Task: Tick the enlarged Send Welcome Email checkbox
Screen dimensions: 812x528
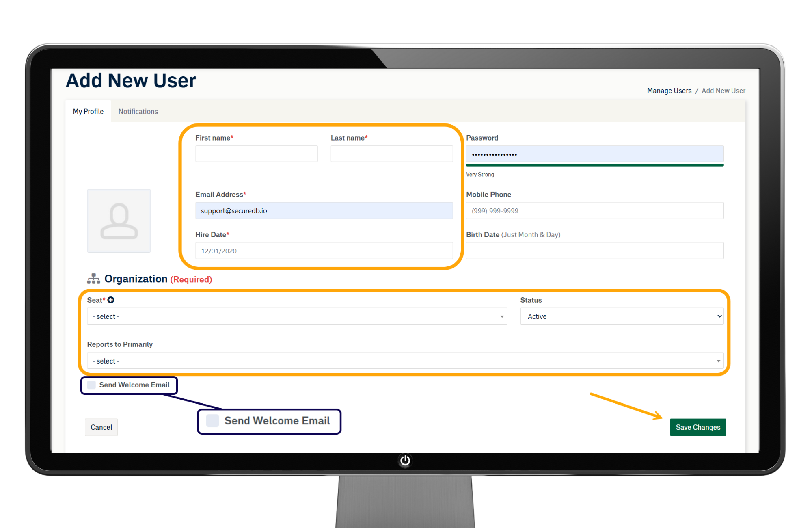Action: pos(213,421)
